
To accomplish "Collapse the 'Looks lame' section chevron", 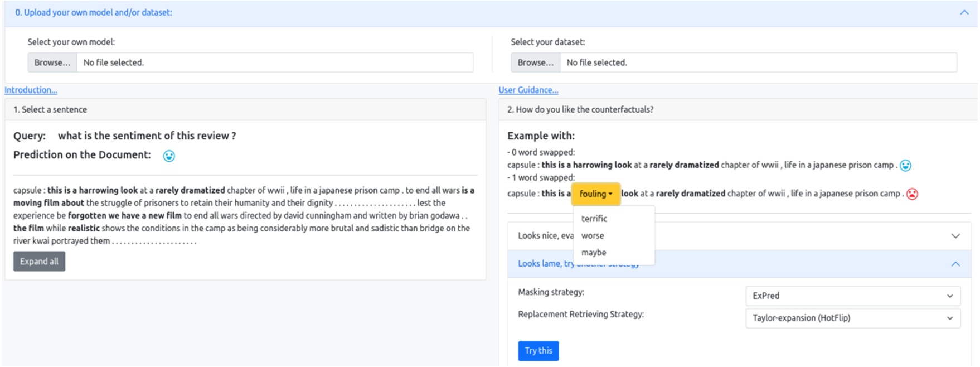I will tap(955, 264).
